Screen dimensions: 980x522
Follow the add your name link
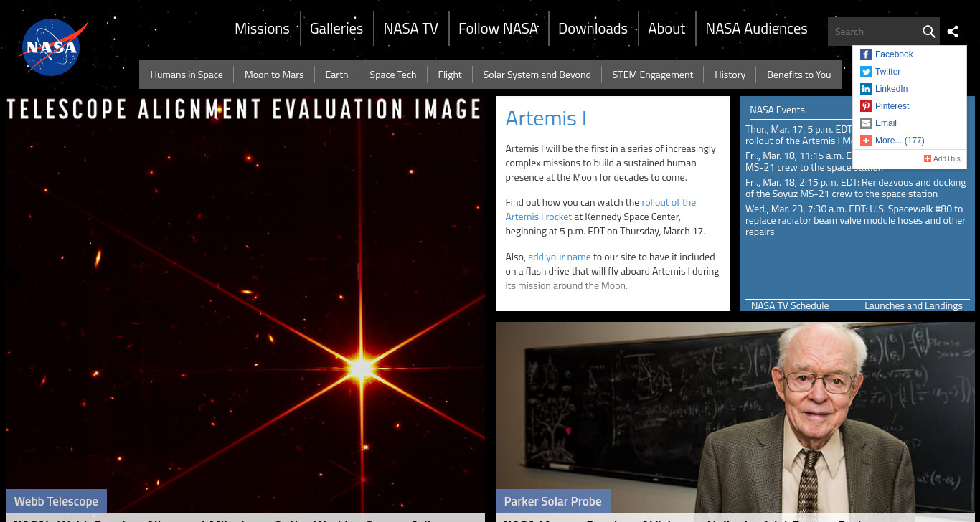[560, 257]
